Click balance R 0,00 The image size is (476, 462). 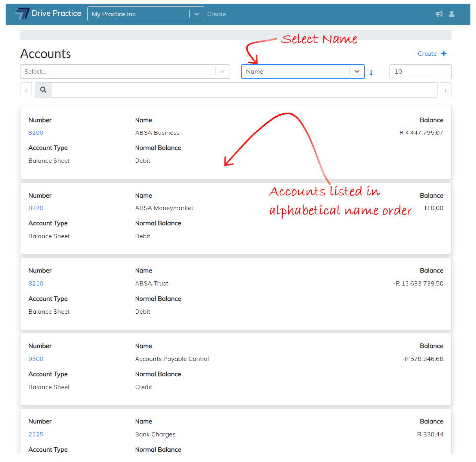(434, 208)
